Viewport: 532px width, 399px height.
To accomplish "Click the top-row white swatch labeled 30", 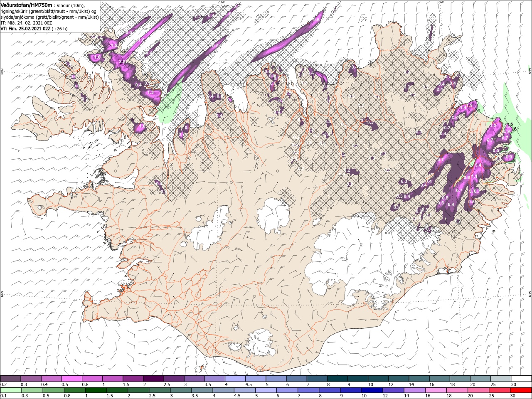I will point(521,379).
